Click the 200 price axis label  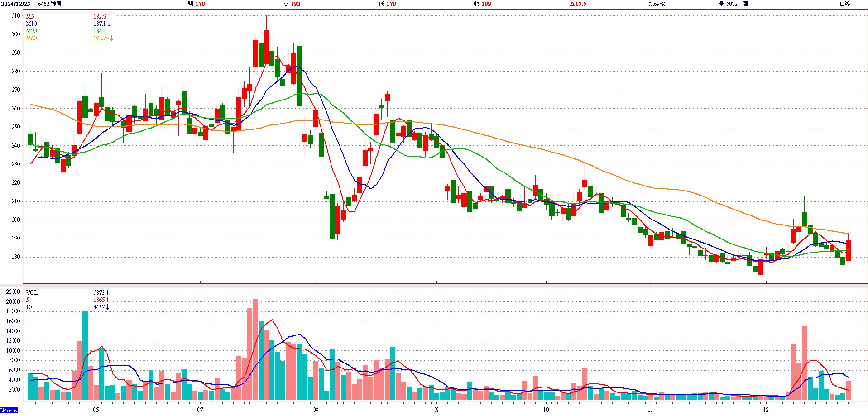[16, 220]
